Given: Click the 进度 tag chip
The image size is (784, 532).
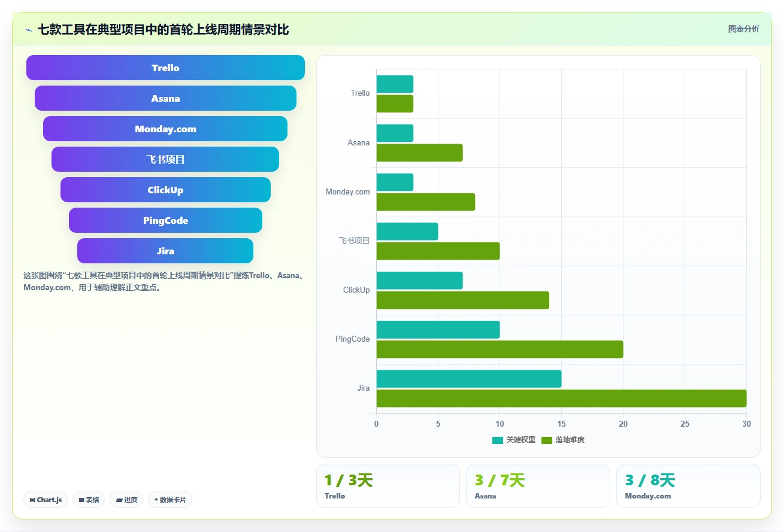Looking at the screenshot, I should point(126,500).
